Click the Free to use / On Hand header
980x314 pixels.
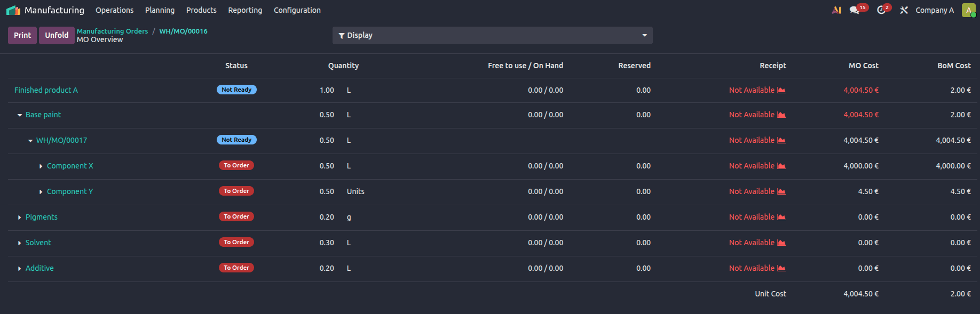tap(525, 66)
